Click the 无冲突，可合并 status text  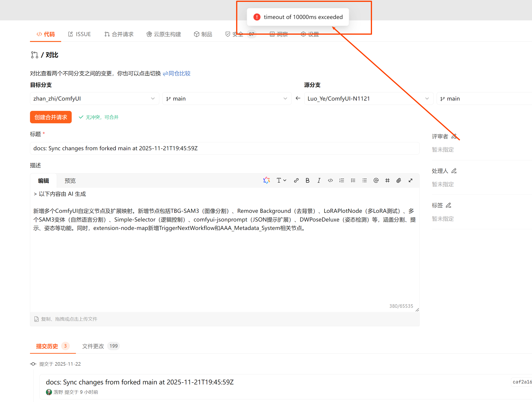tap(102, 117)
